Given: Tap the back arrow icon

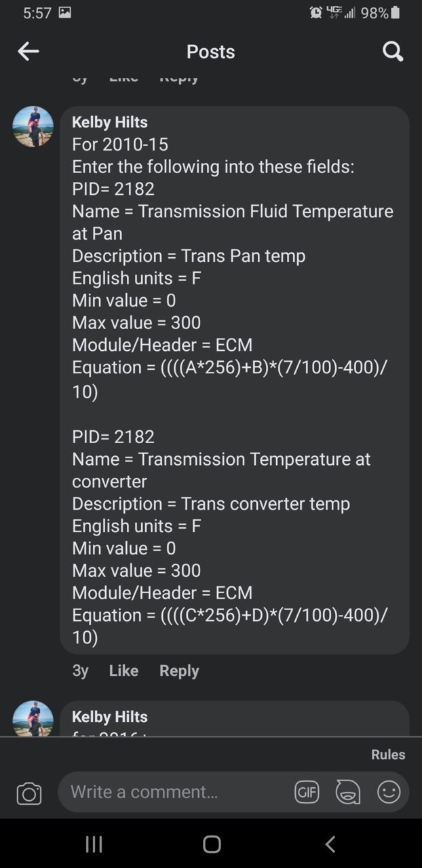Looking at the screenshot, I should [28, 51].
